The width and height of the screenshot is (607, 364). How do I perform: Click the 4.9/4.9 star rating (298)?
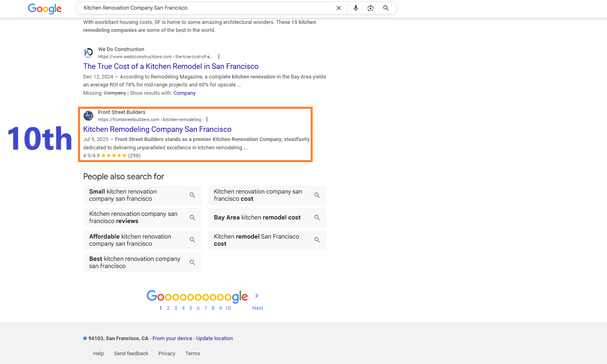112,156
